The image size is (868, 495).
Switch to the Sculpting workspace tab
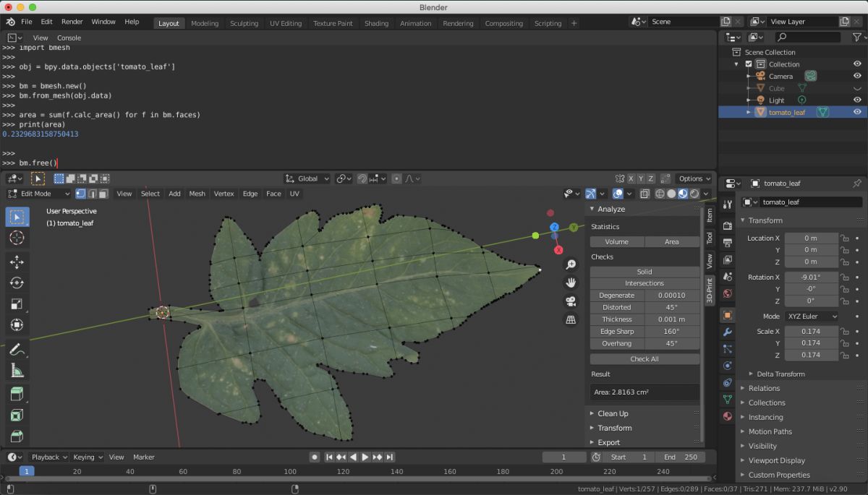click(x=244, y=23)
